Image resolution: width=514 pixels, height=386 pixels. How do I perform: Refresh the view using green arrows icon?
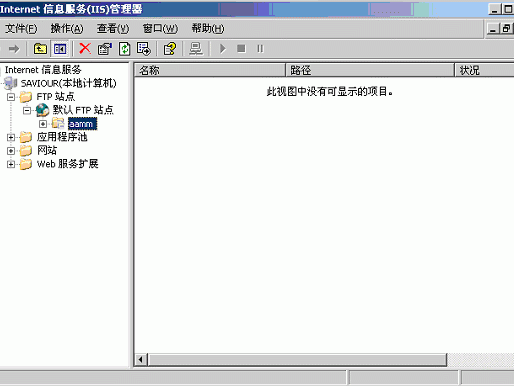pyautogui.click(x=125, y=49)
